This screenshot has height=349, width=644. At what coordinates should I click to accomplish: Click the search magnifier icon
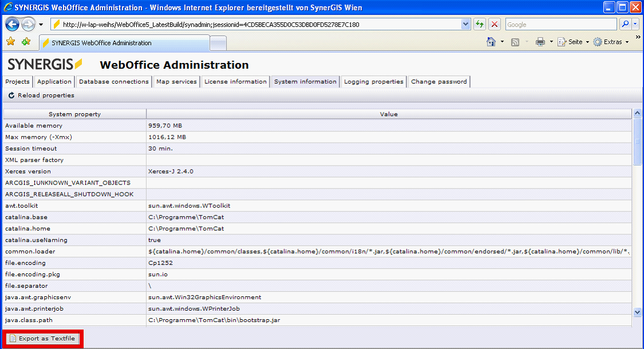point(625,24)
